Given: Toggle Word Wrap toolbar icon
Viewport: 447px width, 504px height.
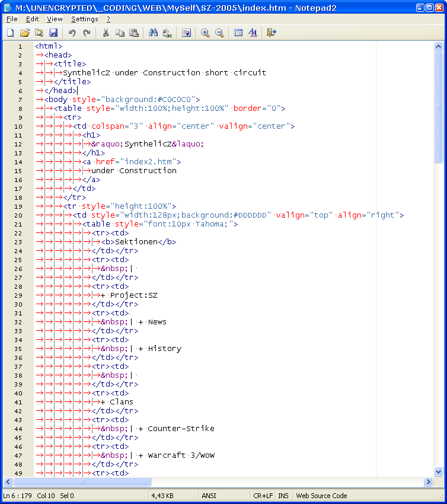Looking at the screenshot, I should 186,33.
